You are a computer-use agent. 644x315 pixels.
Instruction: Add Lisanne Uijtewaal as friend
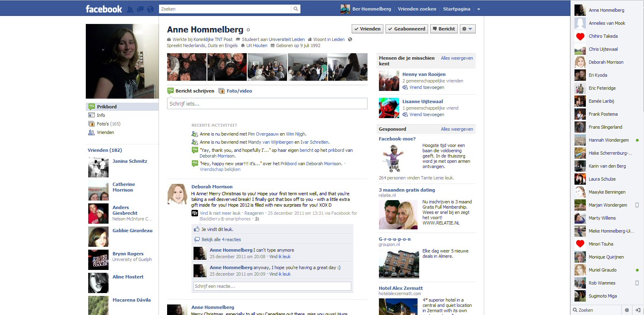(x=426, y=114)
